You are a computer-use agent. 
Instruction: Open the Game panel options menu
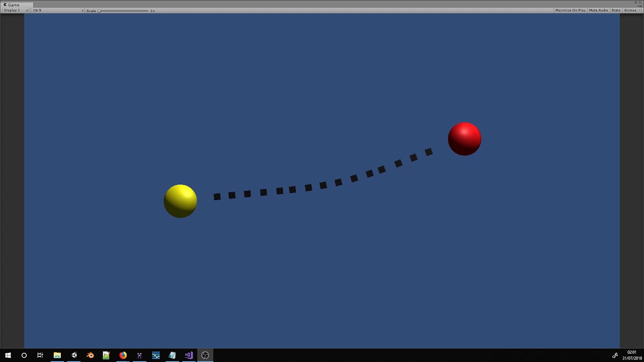[640, 5]
